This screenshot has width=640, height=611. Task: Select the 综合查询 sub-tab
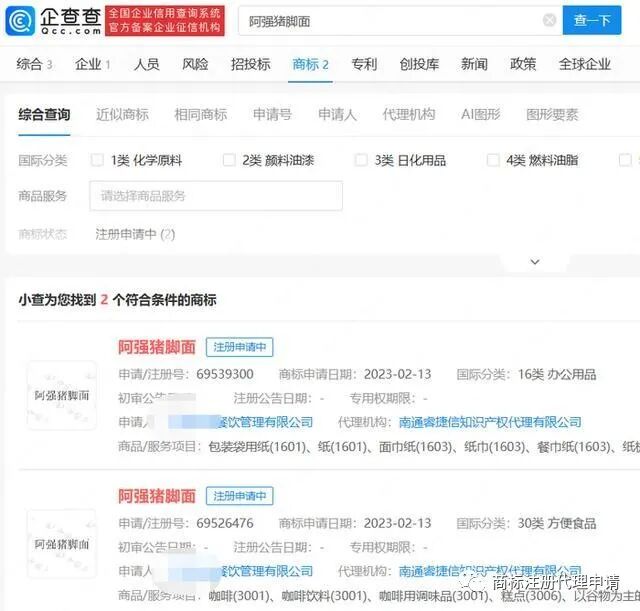[x=44, y=115]
